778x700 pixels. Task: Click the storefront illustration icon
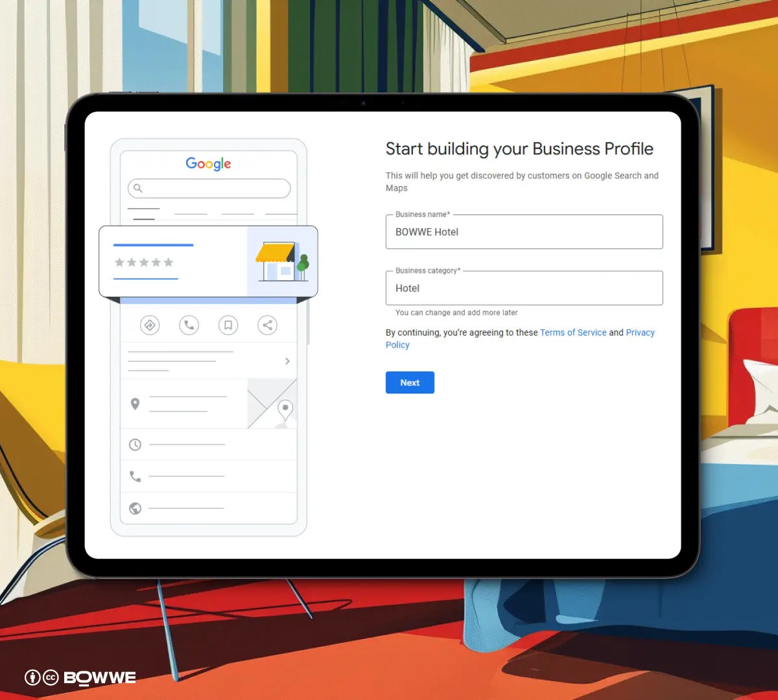[283, 261]
